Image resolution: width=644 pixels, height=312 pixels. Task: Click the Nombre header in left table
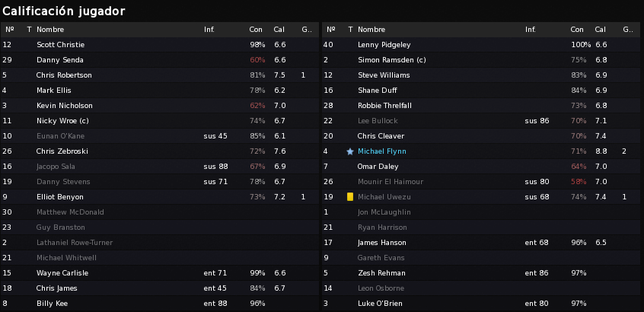pyautogui.click(x=50, y=30)
